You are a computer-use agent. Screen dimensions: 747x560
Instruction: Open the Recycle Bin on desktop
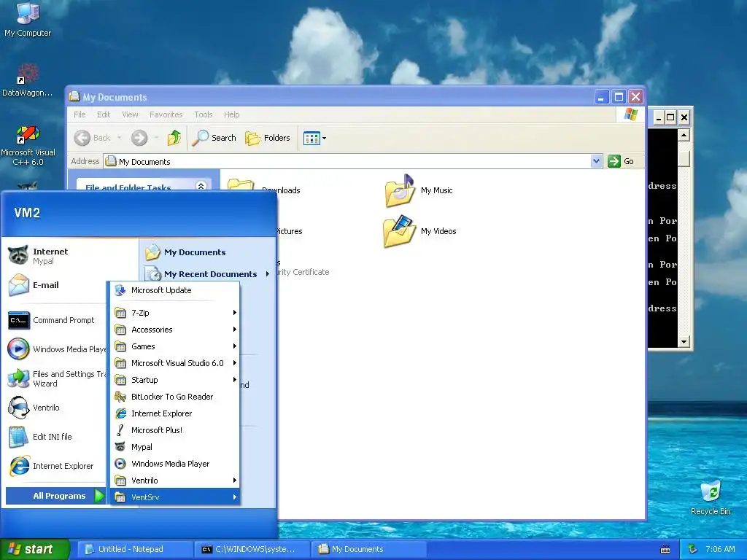(711, 498)
